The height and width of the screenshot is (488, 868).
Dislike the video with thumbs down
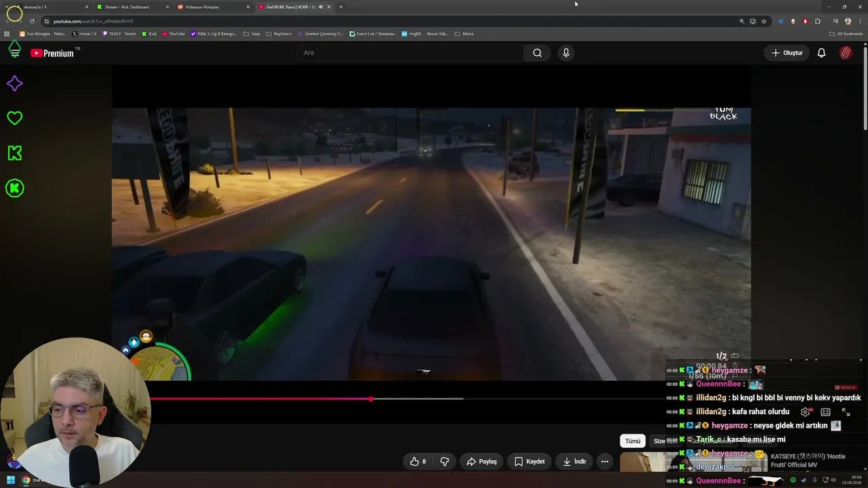[x=445, y=462]
